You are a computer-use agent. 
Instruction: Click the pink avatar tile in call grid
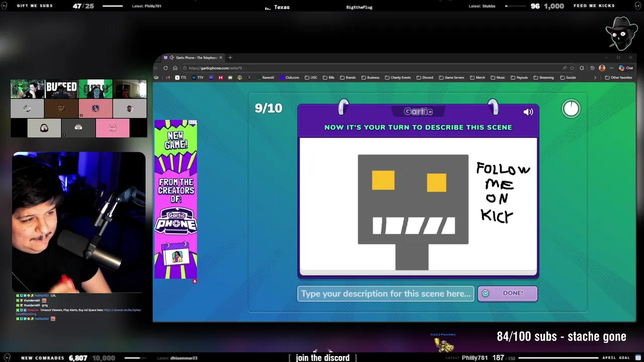point(113,128)
